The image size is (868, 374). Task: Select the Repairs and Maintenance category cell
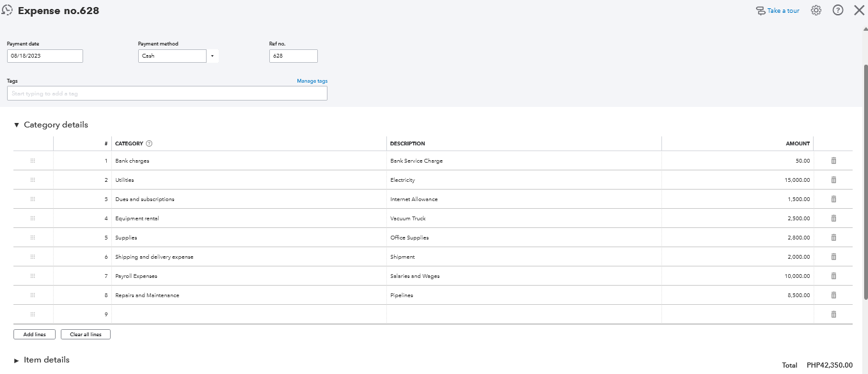tap(249, 295)
